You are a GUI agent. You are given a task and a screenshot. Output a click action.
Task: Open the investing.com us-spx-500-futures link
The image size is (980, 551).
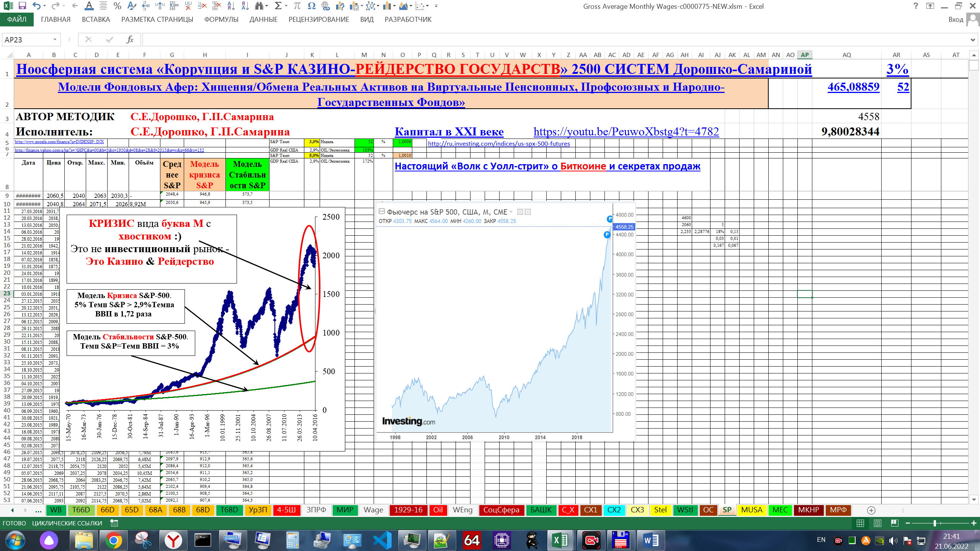498,144
